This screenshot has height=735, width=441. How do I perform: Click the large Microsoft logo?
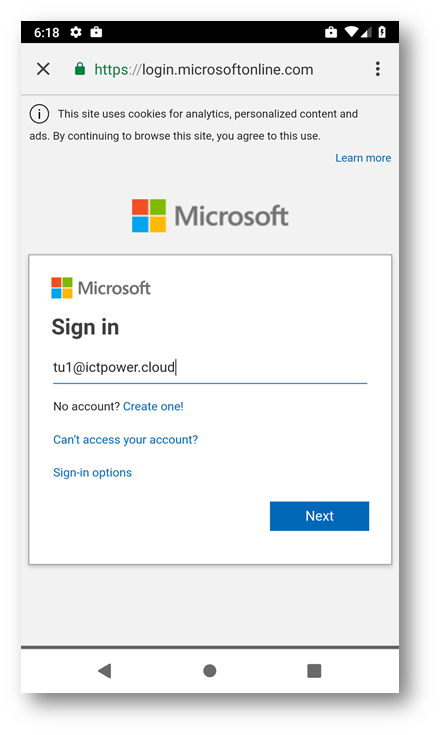click(210, 216)
